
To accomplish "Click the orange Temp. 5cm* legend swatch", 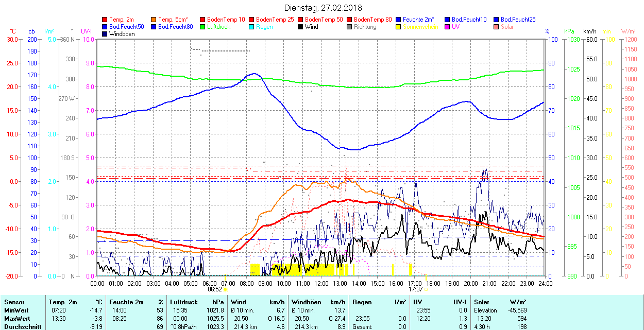I will pyautogui.click(x=154, y=19).
